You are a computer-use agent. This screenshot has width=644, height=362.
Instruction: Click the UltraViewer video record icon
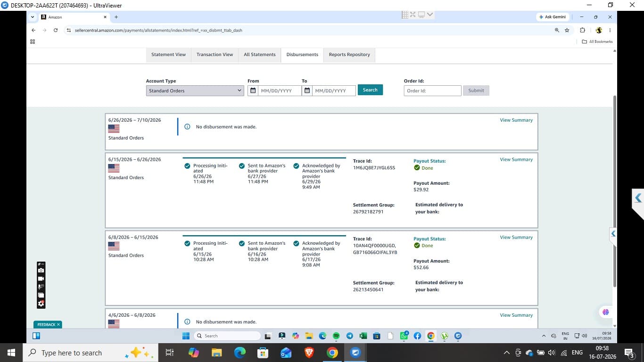[41, 279]
